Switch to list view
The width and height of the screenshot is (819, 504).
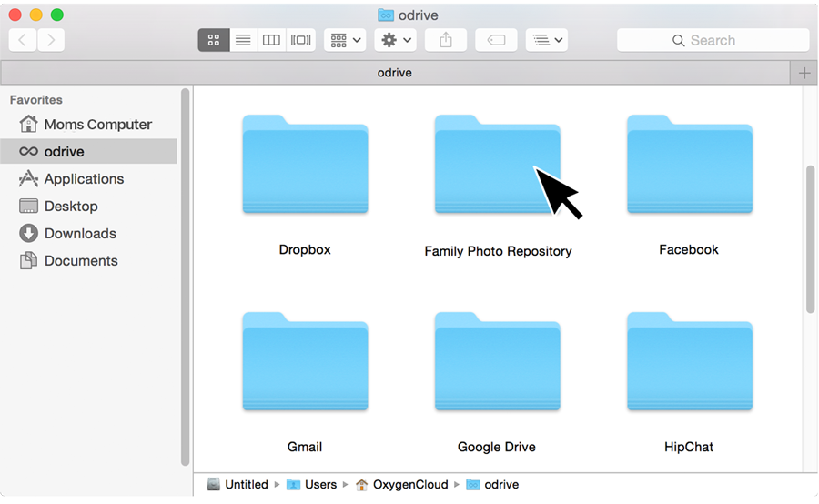tap(243, 40)
